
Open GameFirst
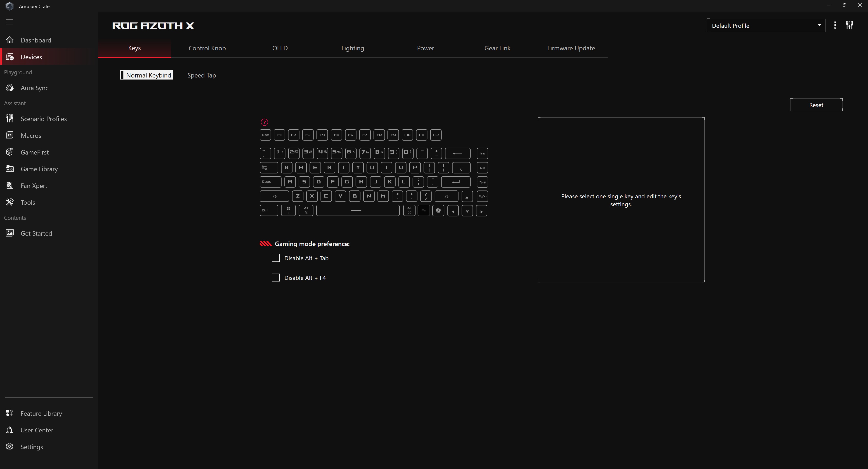[x=49, y=152]
